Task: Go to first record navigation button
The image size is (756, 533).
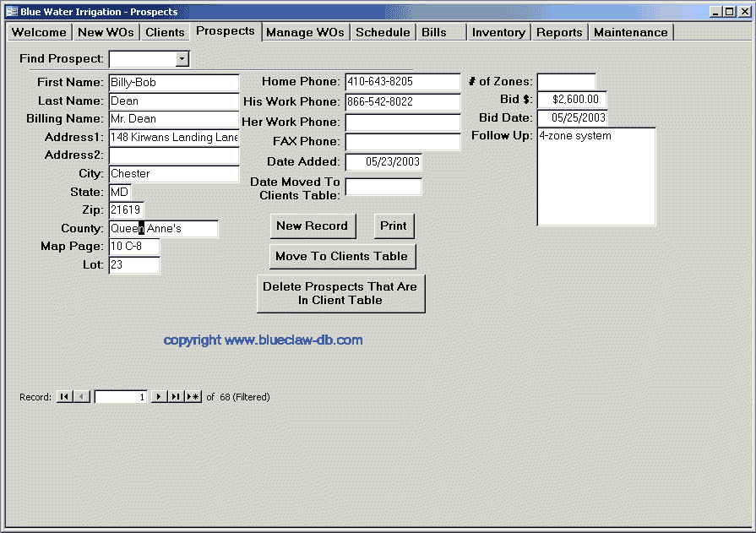Action: coord(64,397)
